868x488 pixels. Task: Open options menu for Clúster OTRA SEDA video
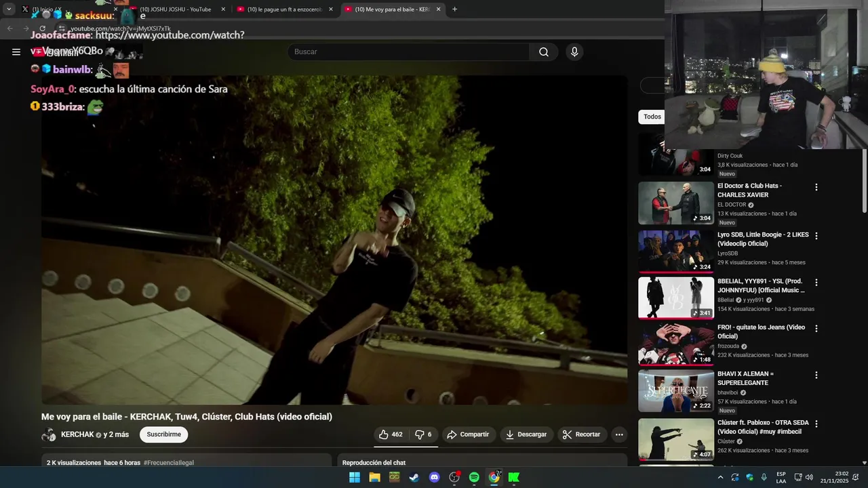pyautogui.click(x=816, y=424)
